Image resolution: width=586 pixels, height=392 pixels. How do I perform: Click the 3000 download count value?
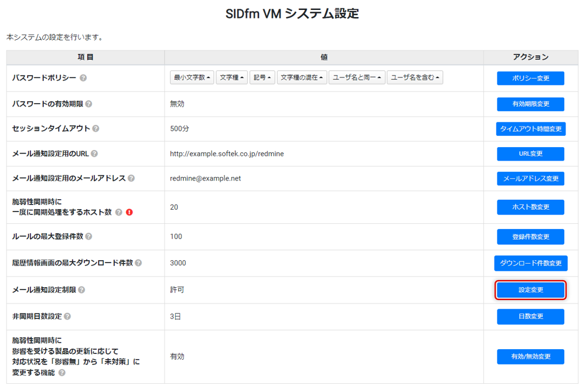pos(178,263)
